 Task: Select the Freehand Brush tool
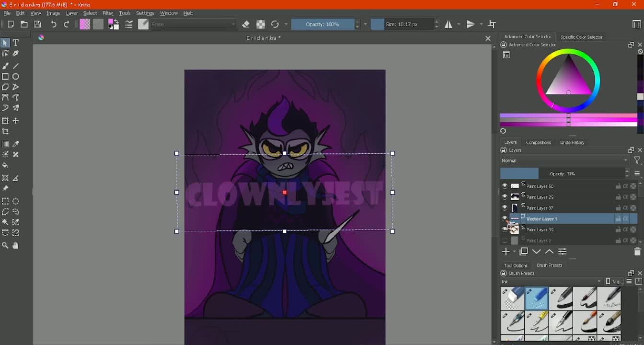click(x=5, y=66)
